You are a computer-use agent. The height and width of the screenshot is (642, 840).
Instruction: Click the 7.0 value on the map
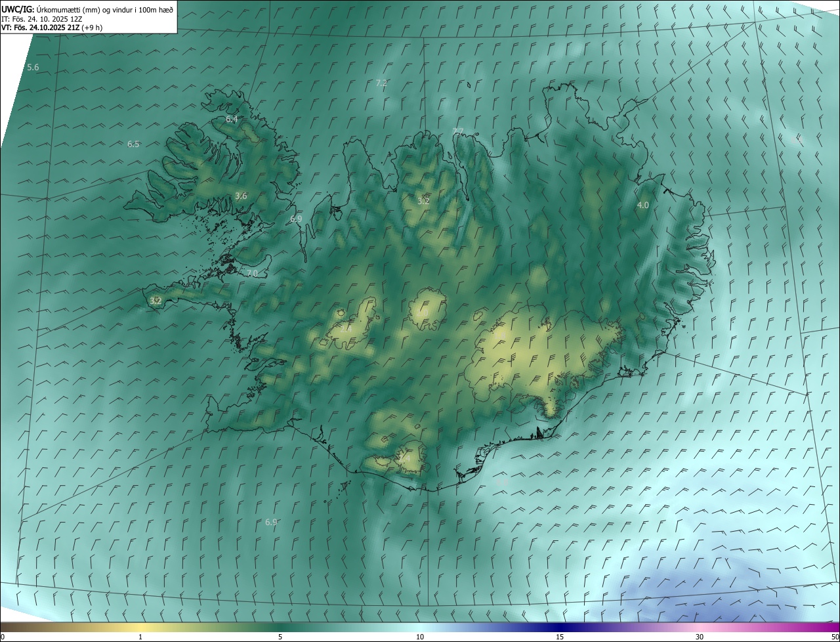252,273
